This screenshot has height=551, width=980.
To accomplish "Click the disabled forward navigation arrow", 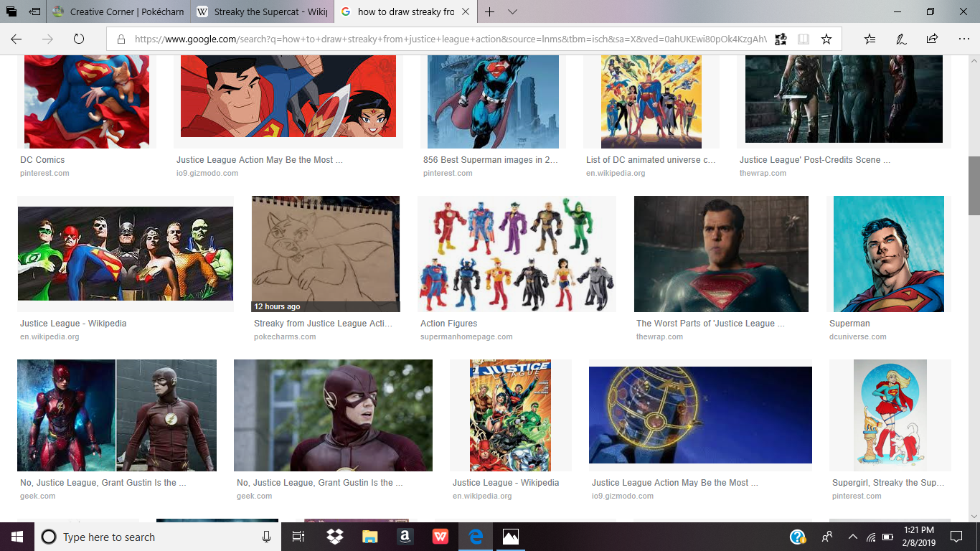I will 47,39.
